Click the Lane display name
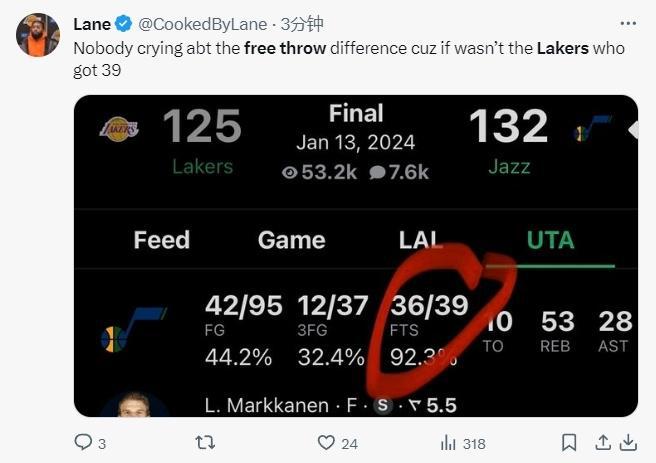The height and width of the screenshot is (463, 656). pyautogui.click(x=92, y=24)
